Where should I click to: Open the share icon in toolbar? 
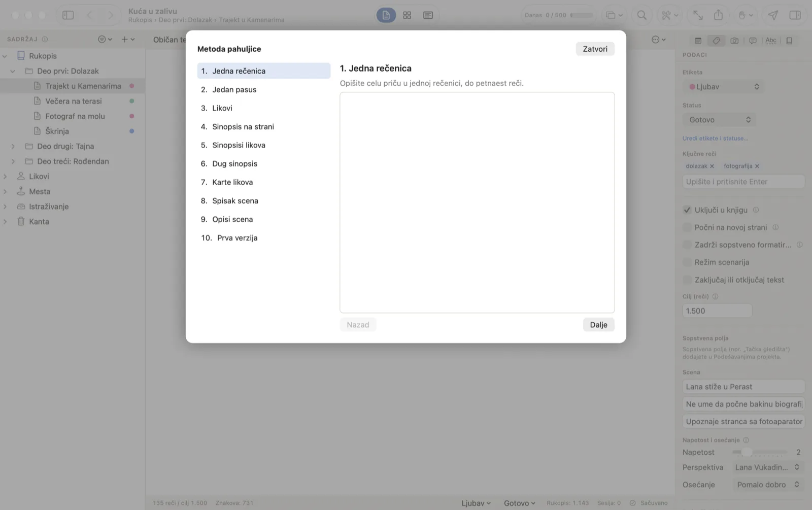(718, 15)
